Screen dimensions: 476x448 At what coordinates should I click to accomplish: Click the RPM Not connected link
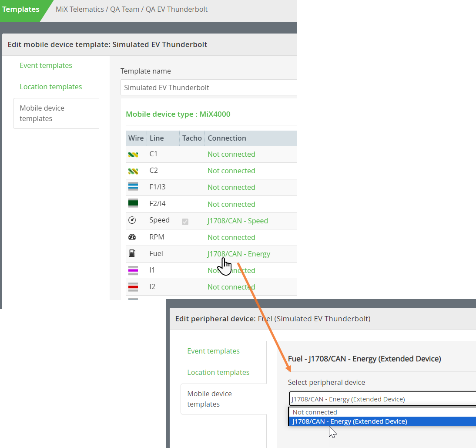pos(231,237)
